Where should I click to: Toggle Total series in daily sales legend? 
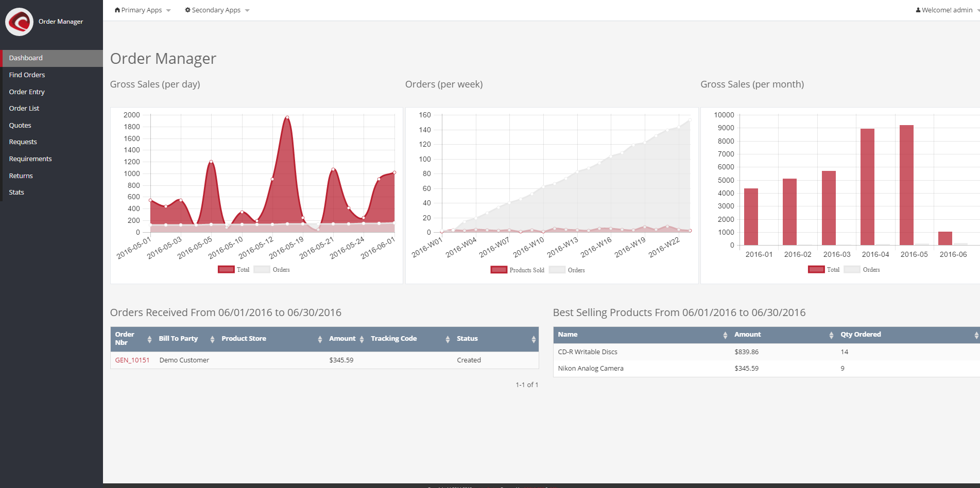(233, 270)
